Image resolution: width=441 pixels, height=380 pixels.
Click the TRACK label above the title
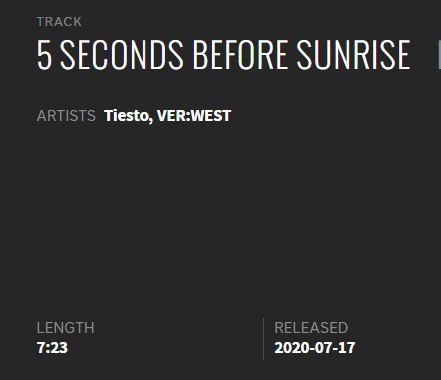point(59,22)
